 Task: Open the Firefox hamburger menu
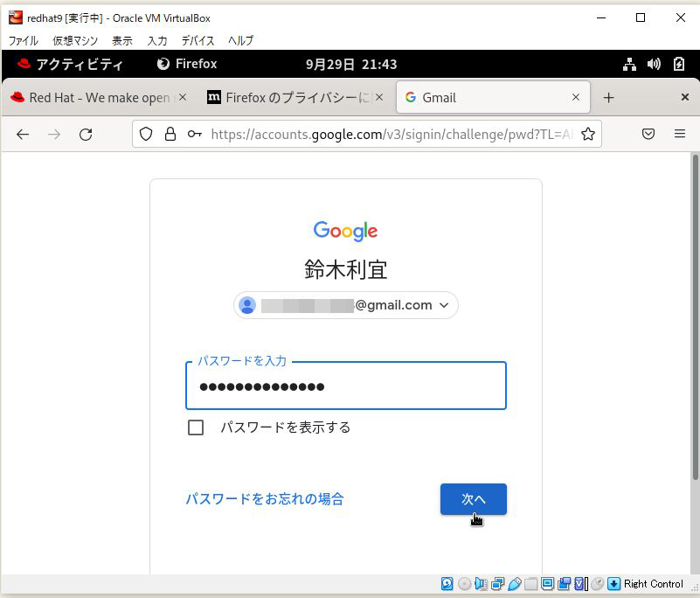680,134
